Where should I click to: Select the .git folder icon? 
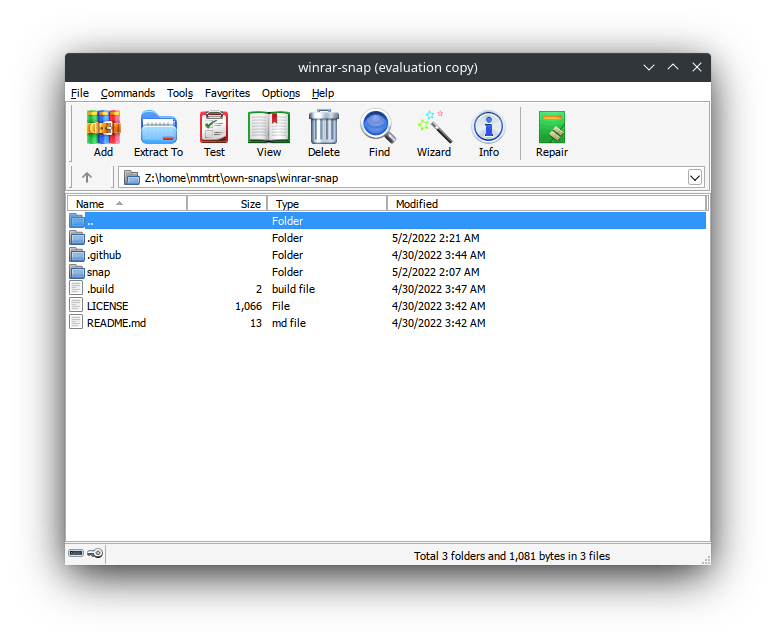click(77, 238)
